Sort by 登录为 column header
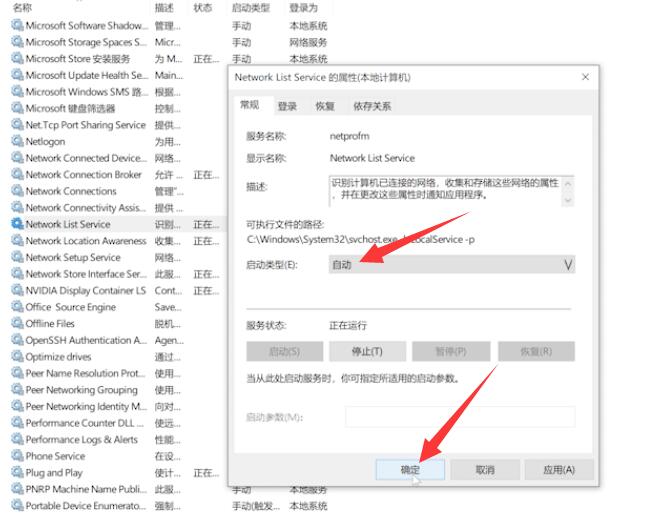The height and width of the screenshot is (513, 653). (304, 7)
